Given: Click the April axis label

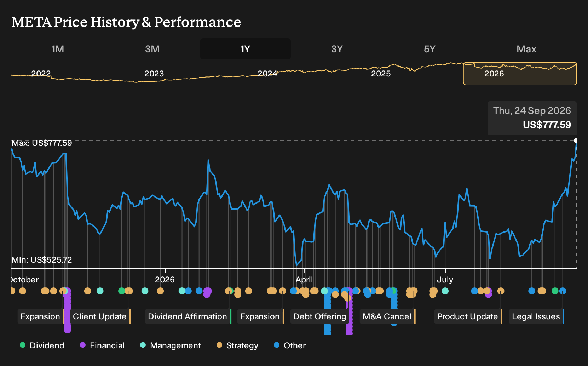Looking at the screenshot, I should pyautogui.click(x=304, y=280).
